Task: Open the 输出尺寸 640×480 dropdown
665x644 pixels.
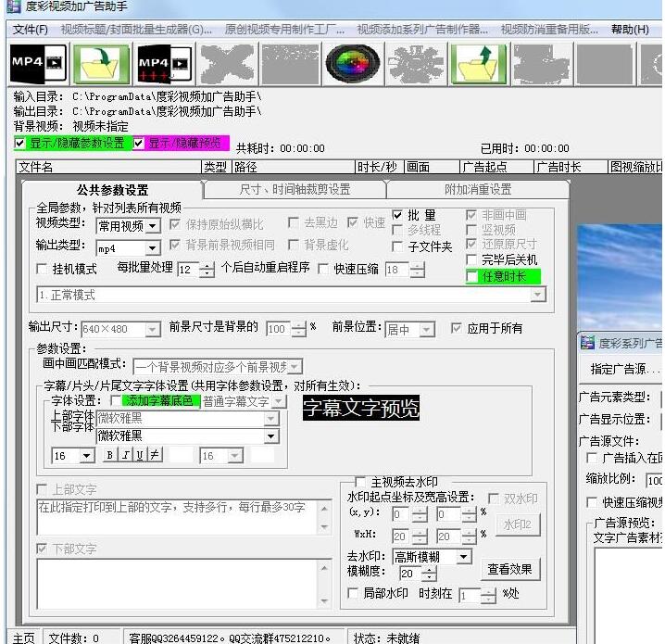Action: coord(152,329)
